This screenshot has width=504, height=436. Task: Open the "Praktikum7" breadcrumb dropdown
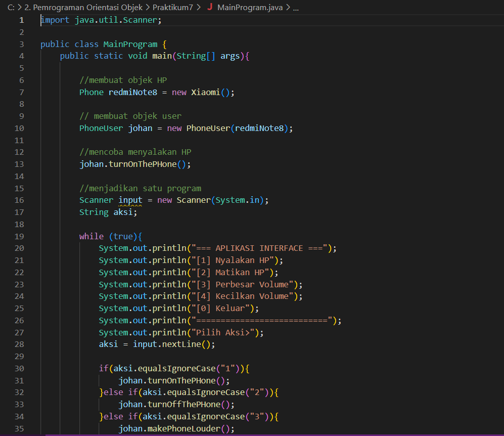coord(173,8)
